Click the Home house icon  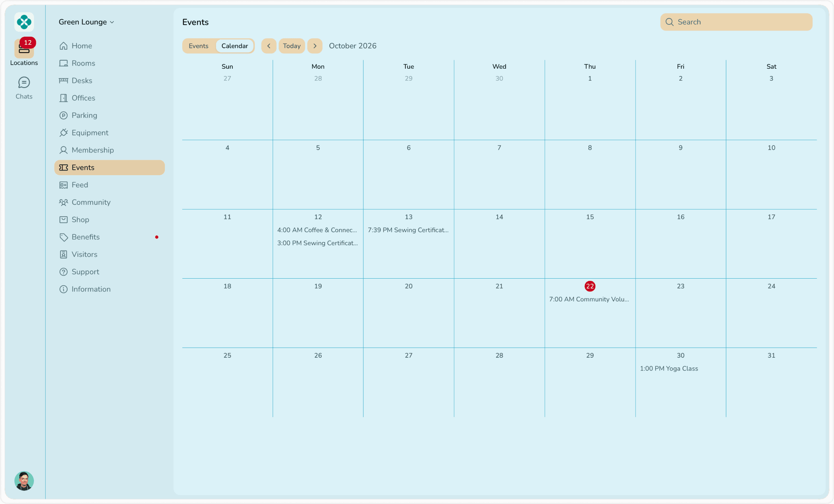63,46
